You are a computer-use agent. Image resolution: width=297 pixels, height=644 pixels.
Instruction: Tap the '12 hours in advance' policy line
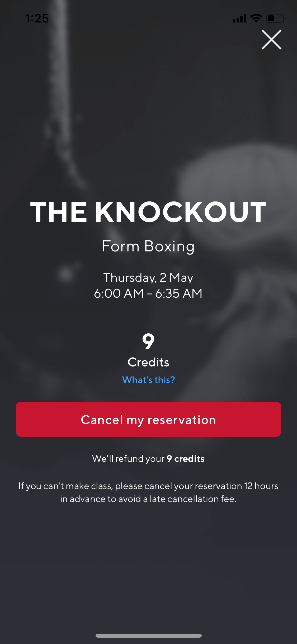click(148, 493)
